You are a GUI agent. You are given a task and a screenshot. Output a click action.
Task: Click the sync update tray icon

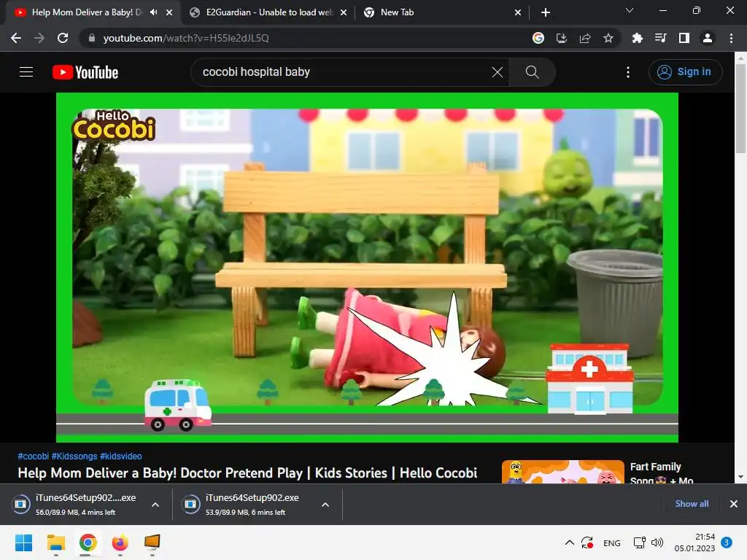587,542
